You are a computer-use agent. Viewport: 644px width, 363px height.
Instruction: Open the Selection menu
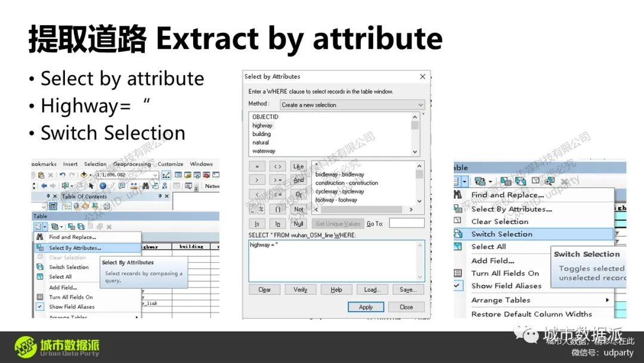point(95,164)
